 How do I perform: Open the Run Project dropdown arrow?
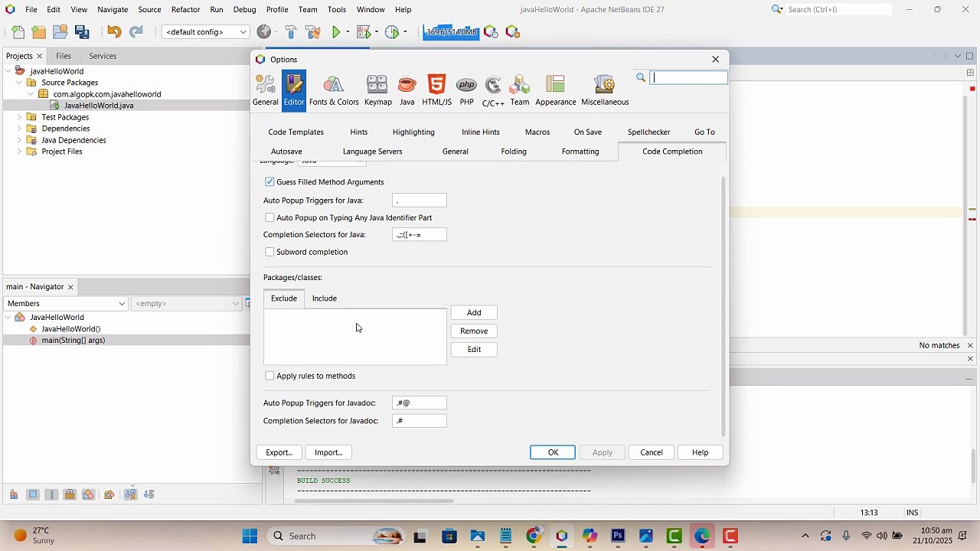pyautogui.click(x=348, y=32)
